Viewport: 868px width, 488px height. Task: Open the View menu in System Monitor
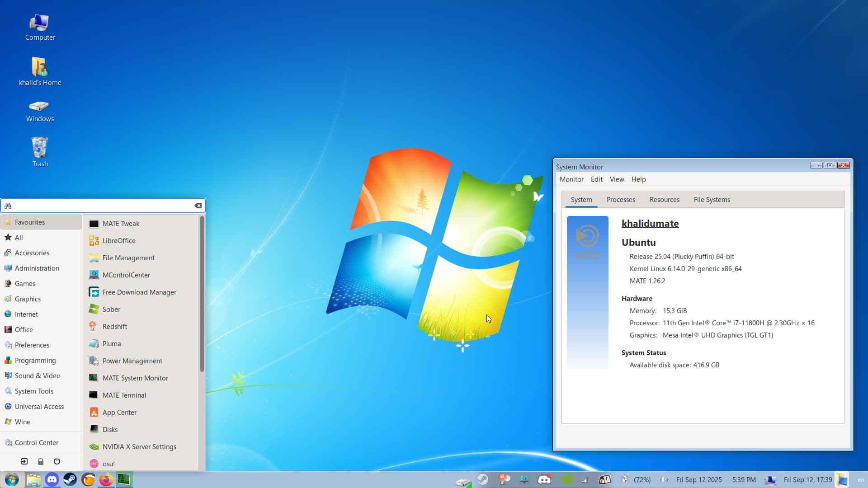(617, 179)
